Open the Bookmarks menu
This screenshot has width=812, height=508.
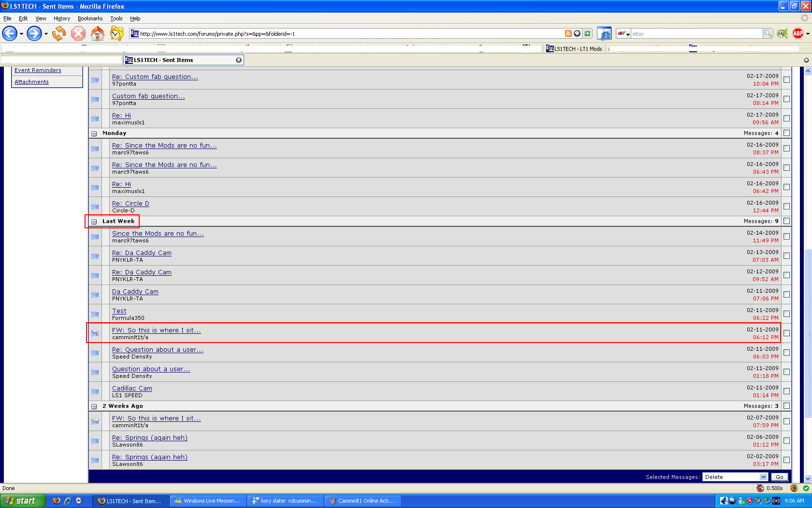pyautogui.click(x=90, y=18)
